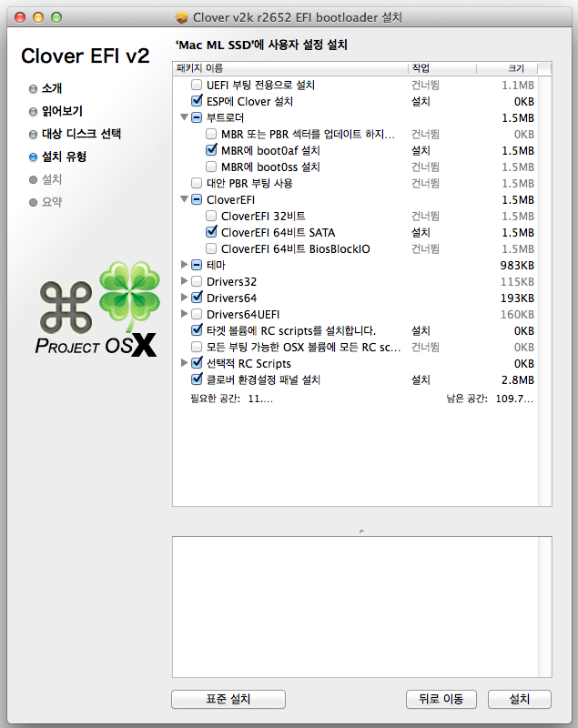Select the 'MBR에 boot0af 설치' row label
This screenshot has width=578, height=728.
pyautogui.click(x=270, y=151)
